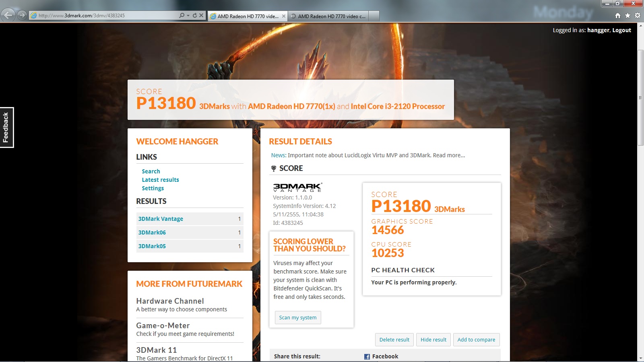Click the text "Id: 4383245"
This screenshot has height=362, width=644.
(x=288, y=223)
